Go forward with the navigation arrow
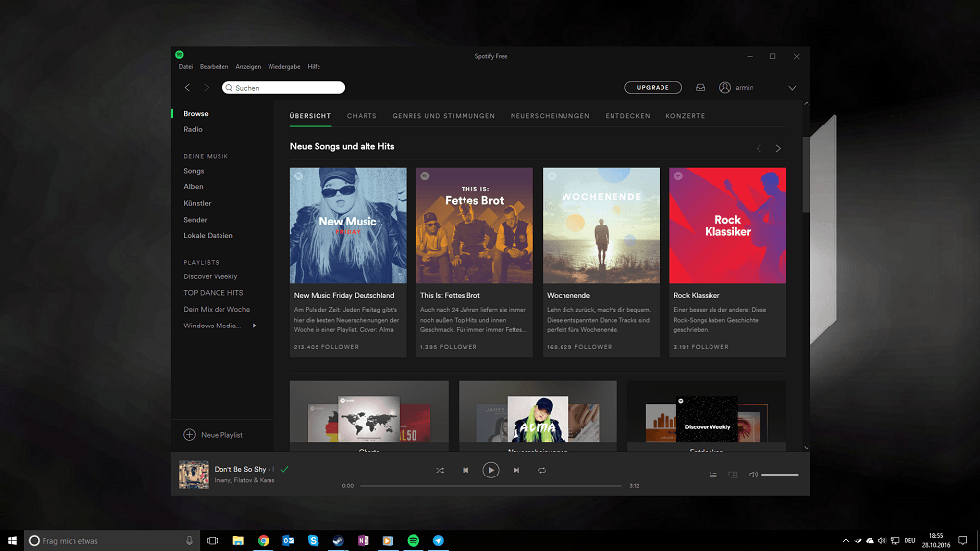 pyautogui.click(x=206, y=88)
